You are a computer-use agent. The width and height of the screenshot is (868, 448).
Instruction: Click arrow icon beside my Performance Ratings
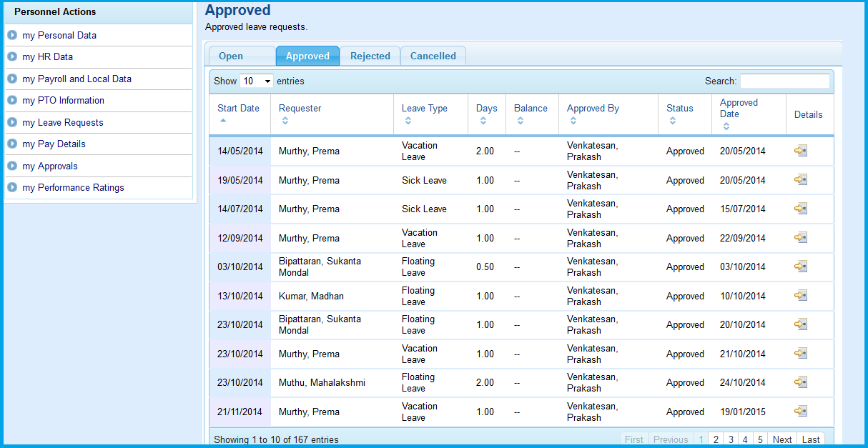click(x=12, y=187)
